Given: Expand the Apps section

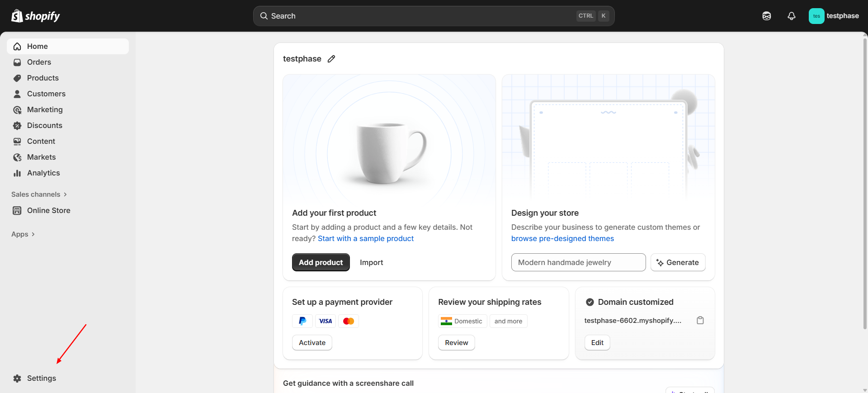Looking at the screenshot, I should pyautogui.click(x=23, y=234).
